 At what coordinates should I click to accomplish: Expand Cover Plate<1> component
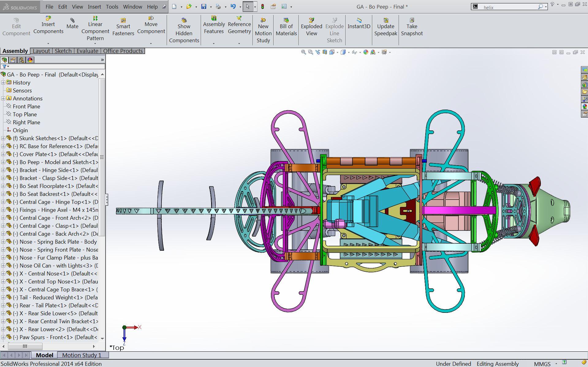[3, 154]
